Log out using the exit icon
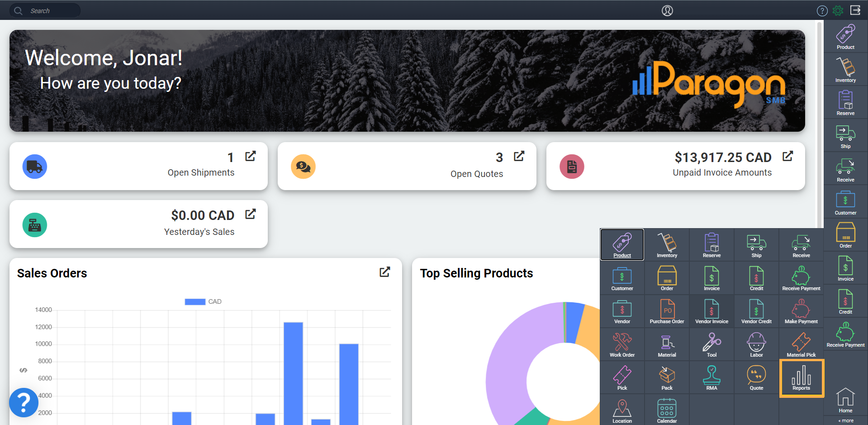Viewport: 868px width, 425px height. click(855, 10)
